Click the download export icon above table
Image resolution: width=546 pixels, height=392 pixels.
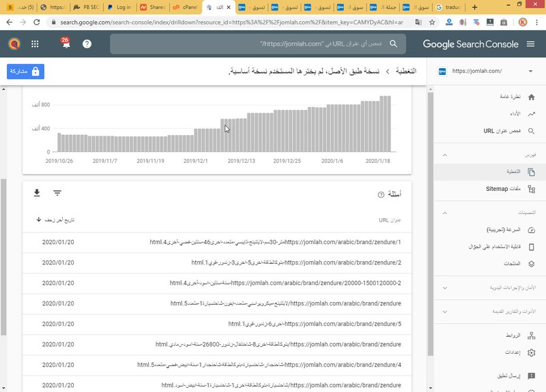coord(37,193)
